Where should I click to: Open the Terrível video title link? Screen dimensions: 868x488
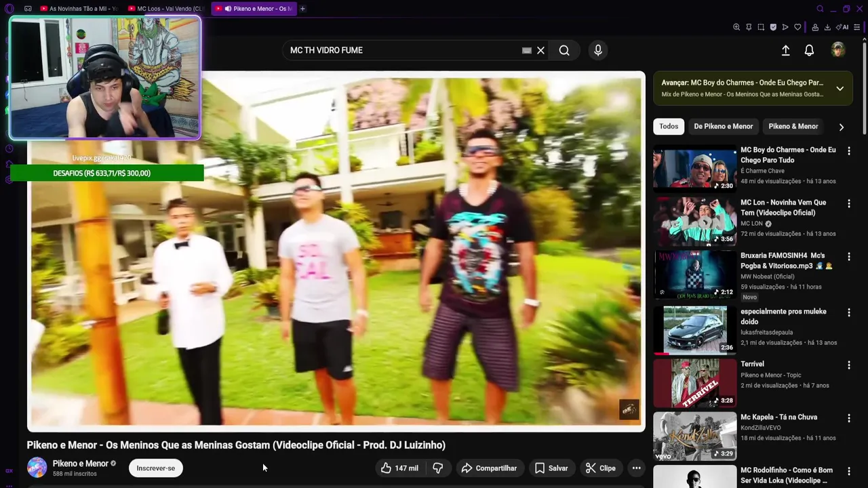click(752, 364)
